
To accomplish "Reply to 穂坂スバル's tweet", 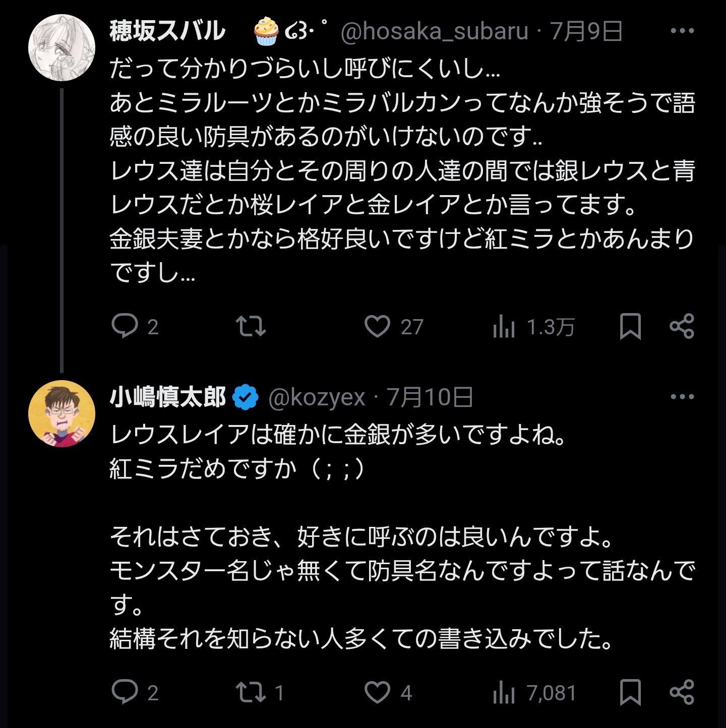I will click(x=125, y=326).
